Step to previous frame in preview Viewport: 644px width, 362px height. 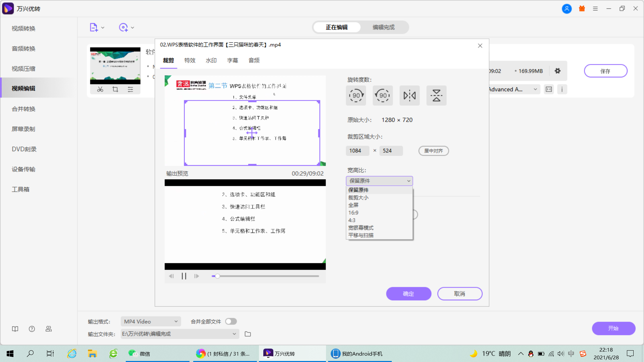171,276
